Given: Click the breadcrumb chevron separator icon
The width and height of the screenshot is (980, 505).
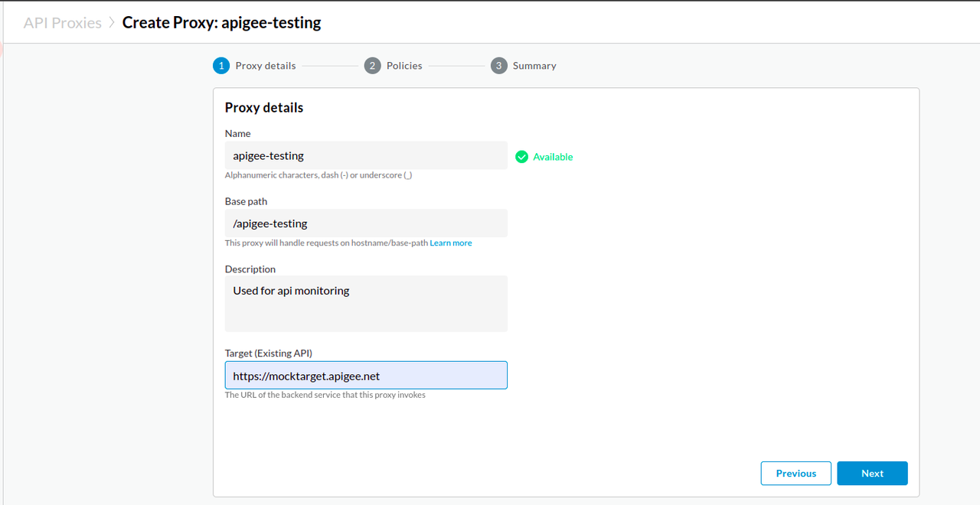Looking at the screenshot, I should (112, 23).
